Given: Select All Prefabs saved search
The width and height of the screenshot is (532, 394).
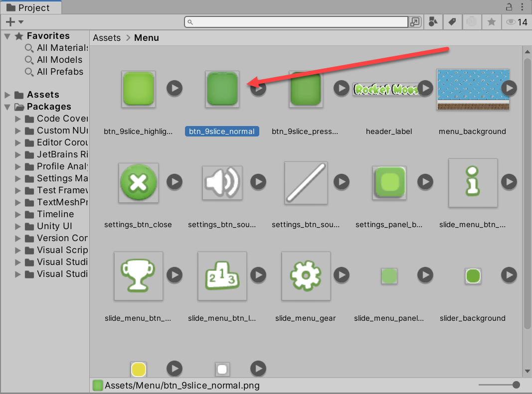Looking at the screenshot, I should 54,72.
